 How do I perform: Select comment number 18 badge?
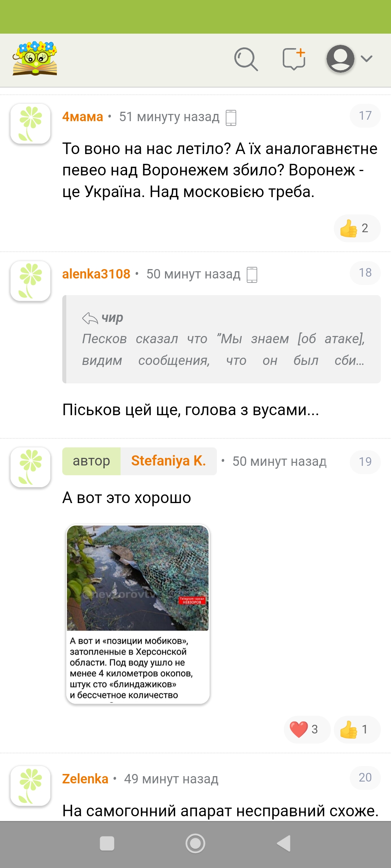365,273
